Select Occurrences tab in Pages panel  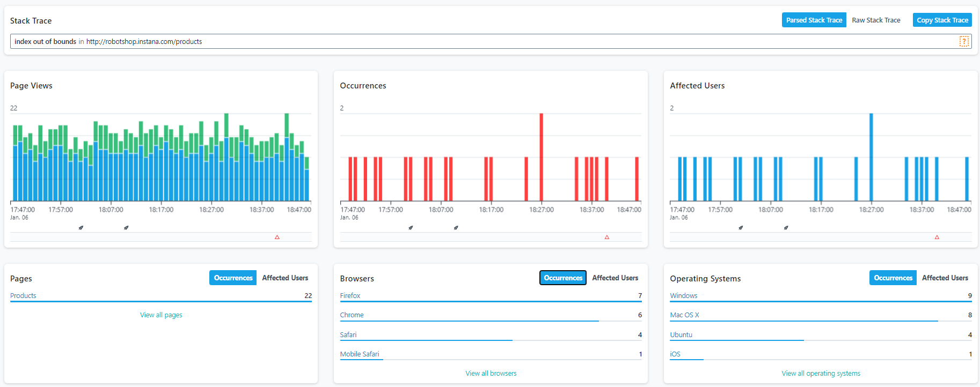pos(233,278)
